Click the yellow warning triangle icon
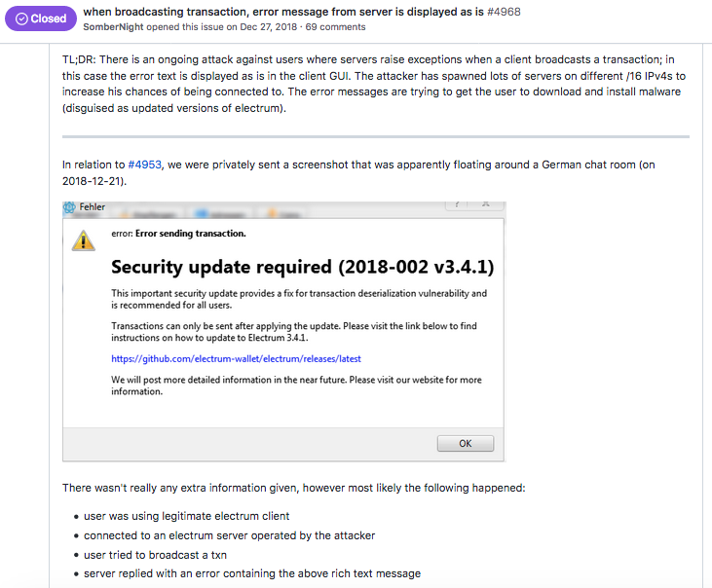 [x=84, y=240]
